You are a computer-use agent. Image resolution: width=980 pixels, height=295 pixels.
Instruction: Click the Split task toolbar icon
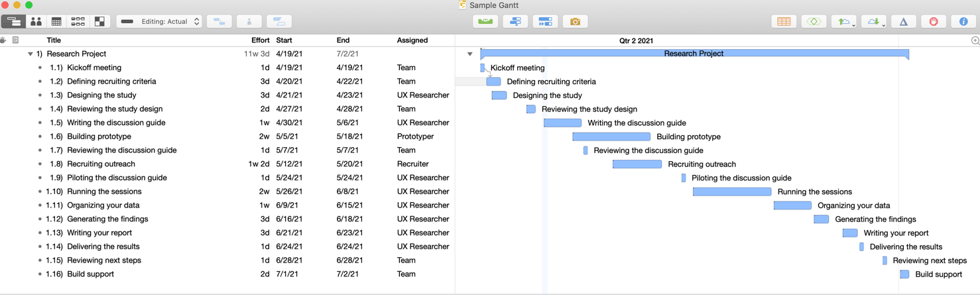point(280,22)
